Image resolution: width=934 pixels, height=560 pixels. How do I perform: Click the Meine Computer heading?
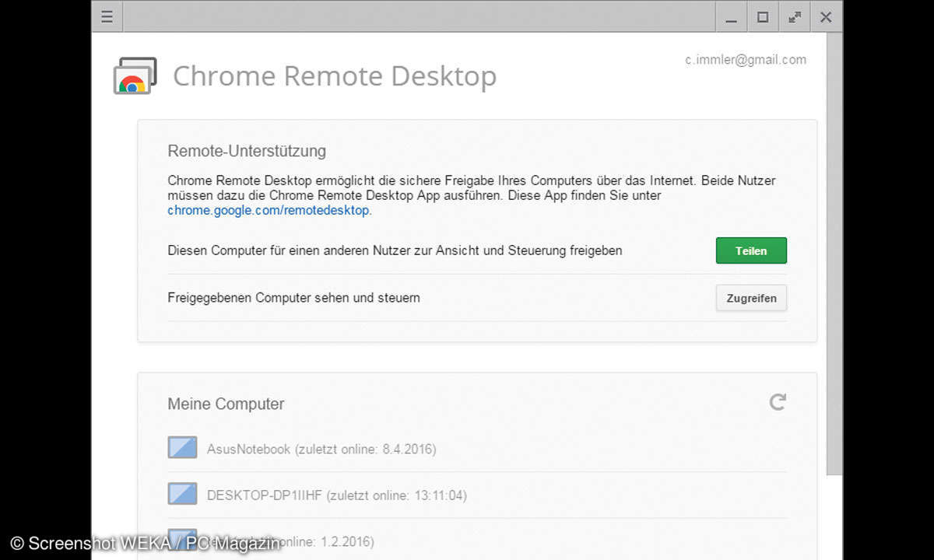point(226,404)
